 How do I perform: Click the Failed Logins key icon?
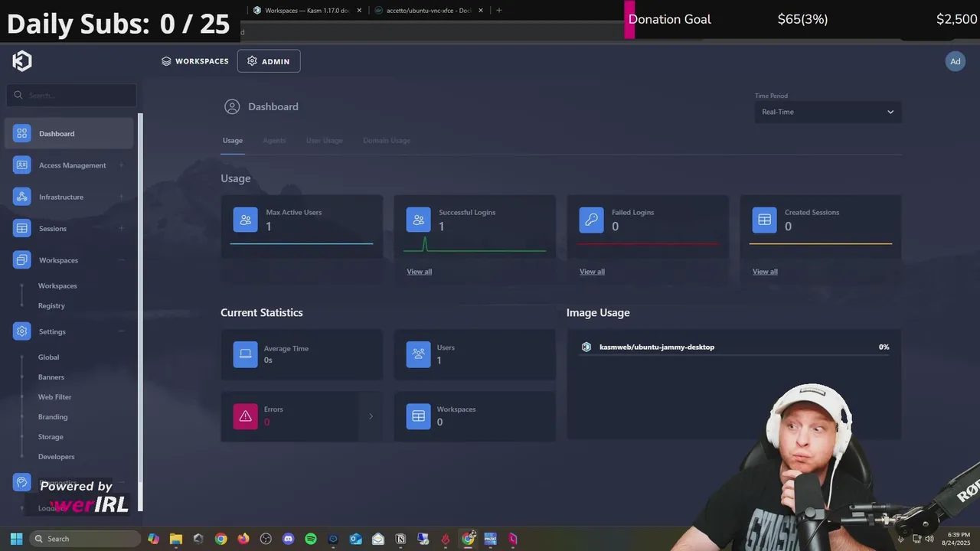coord(592,220)
